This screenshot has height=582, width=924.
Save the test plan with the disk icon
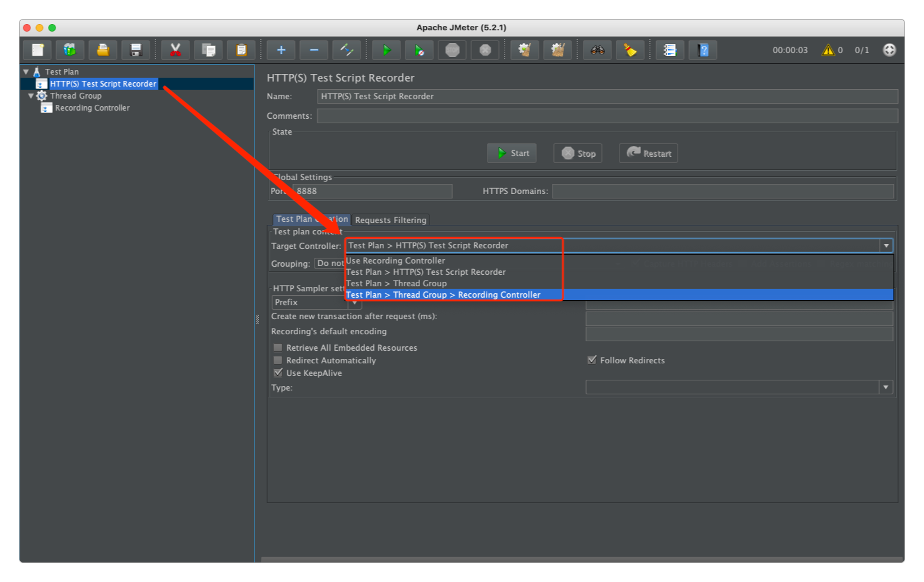[136, 50]
